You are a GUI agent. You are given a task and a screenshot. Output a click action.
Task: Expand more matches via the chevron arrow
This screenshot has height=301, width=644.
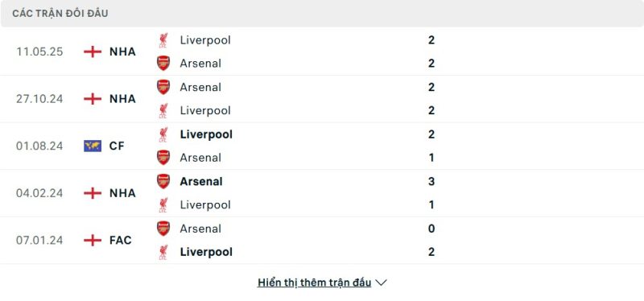tap(381, 282)
